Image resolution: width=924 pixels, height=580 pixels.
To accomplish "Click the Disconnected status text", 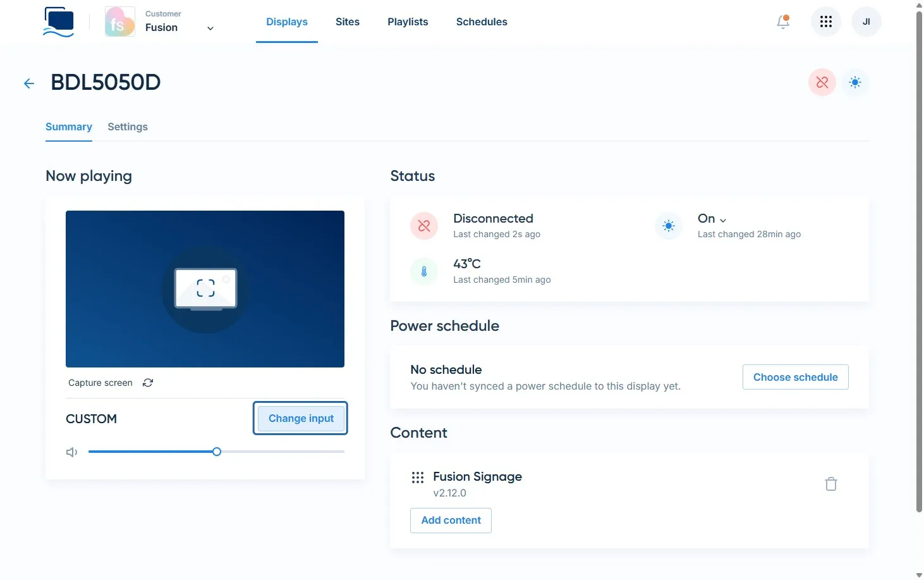I will (493, 219).
